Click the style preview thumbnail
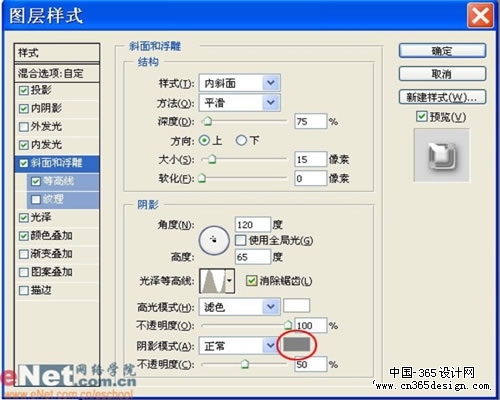 pyautogui.click(x=442, y=156)
